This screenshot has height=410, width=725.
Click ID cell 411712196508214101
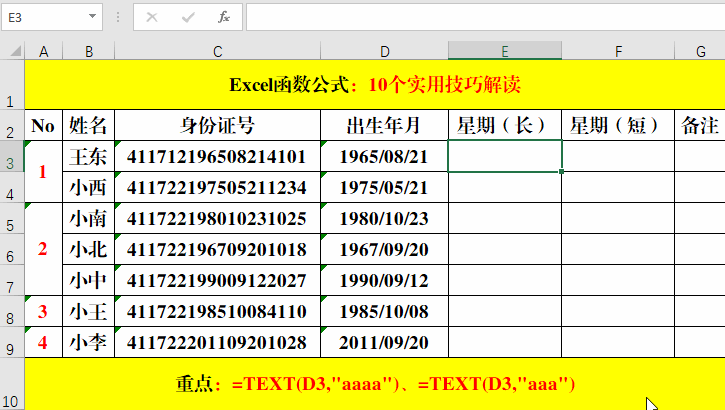(217, 156)
